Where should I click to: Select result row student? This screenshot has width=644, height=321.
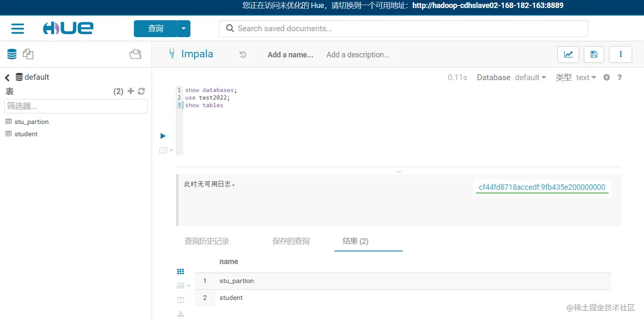[x=402, y=298]
